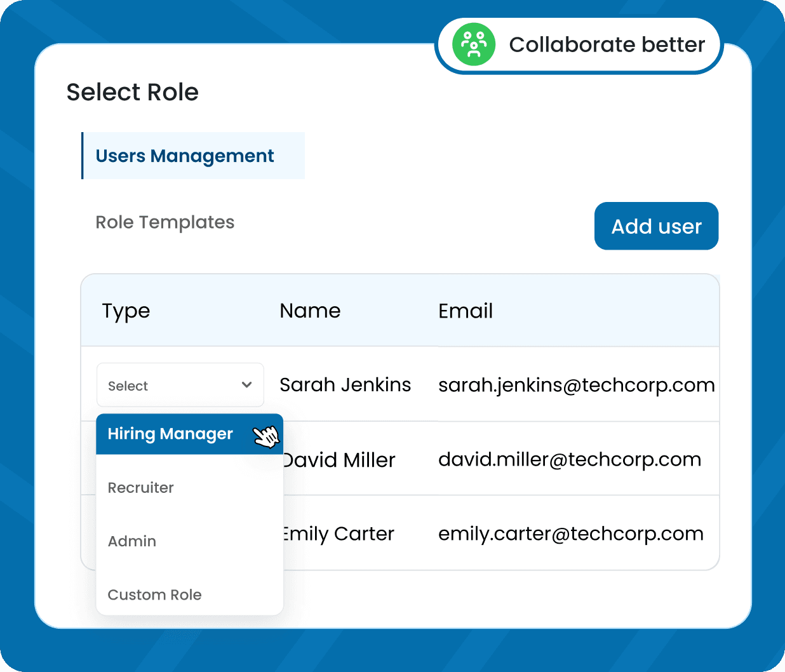This screenshot has height=672, width=785.
Task: Click the chevron arrow in Select dropdown
Action: click(x=247, y=385)
